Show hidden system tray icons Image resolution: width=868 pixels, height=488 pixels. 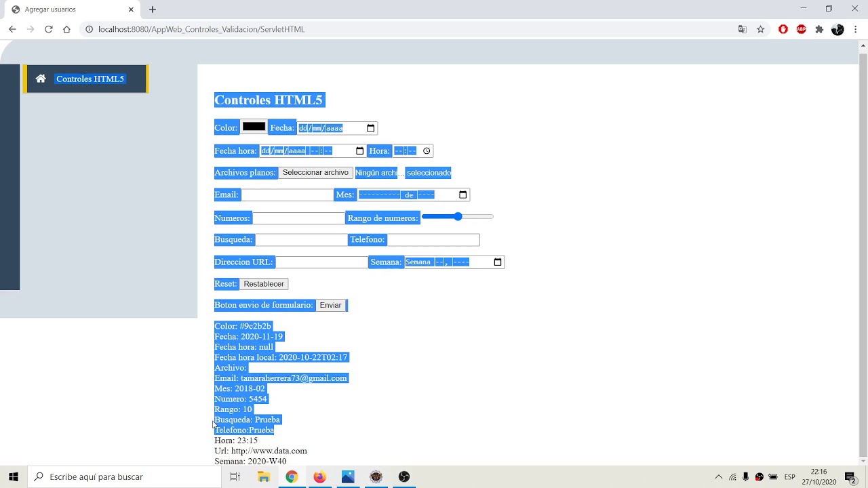pos(719,476)
